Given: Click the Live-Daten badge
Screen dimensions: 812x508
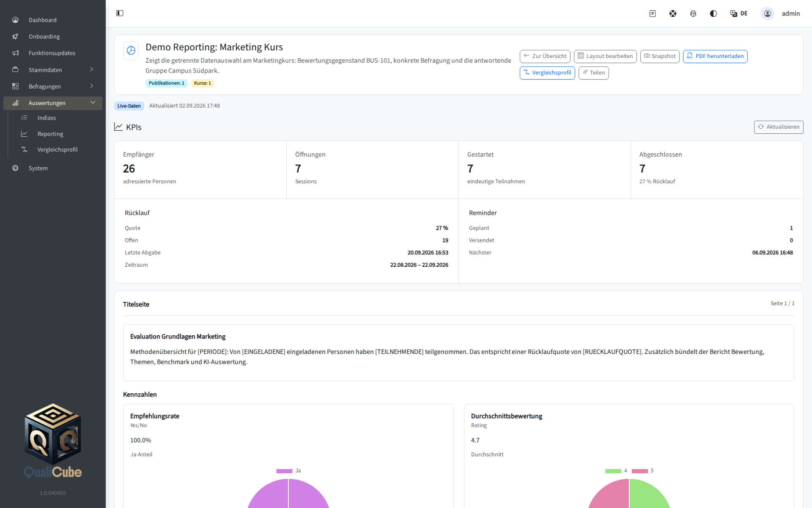Looking at the screenshot, I should point(129,106).
